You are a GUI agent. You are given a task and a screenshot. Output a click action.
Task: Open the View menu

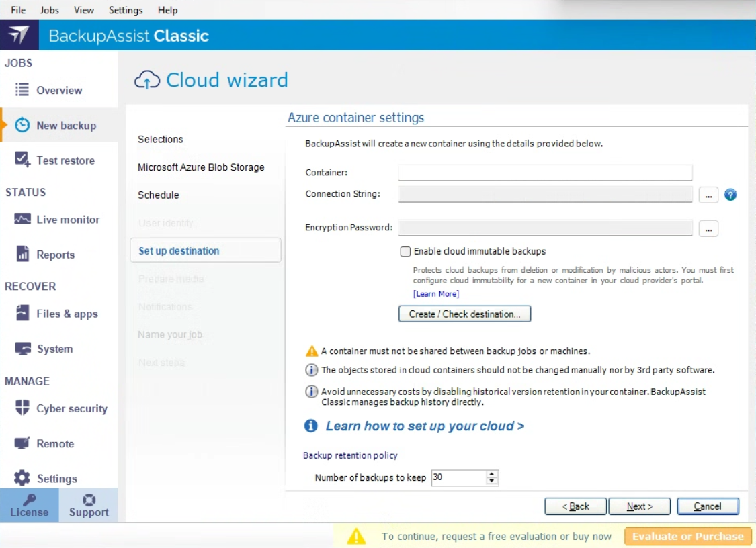(x=84, y=10)
